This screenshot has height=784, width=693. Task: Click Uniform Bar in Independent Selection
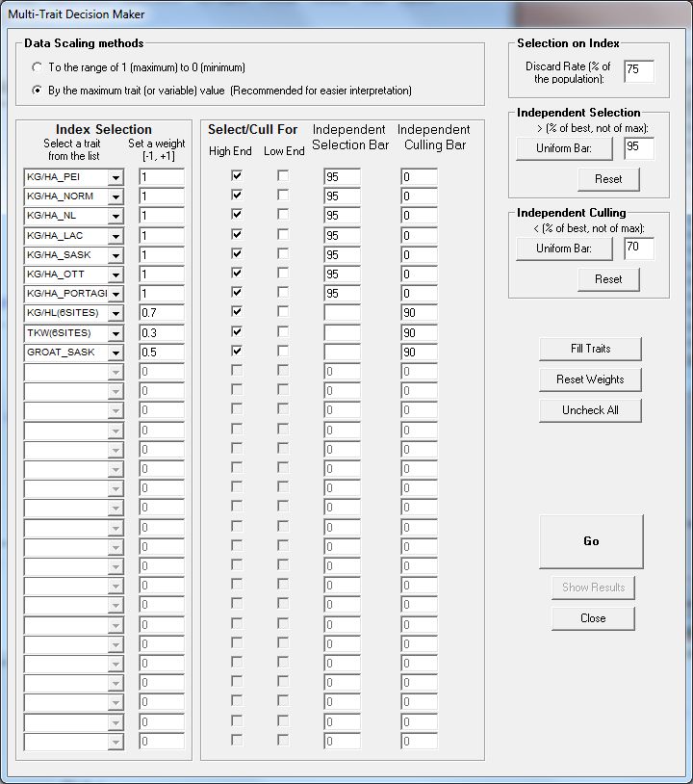(x=564, y=148)
